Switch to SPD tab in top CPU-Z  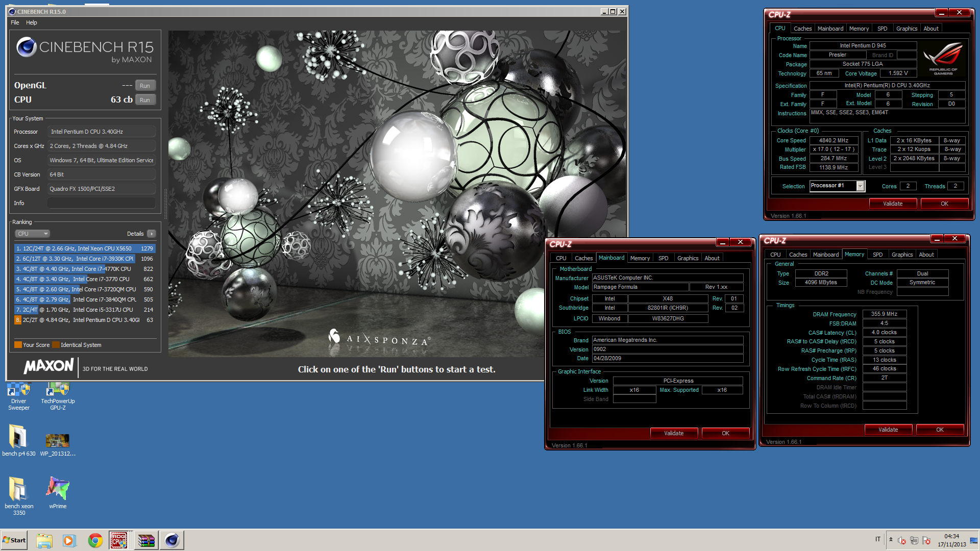tap(883, 29)
